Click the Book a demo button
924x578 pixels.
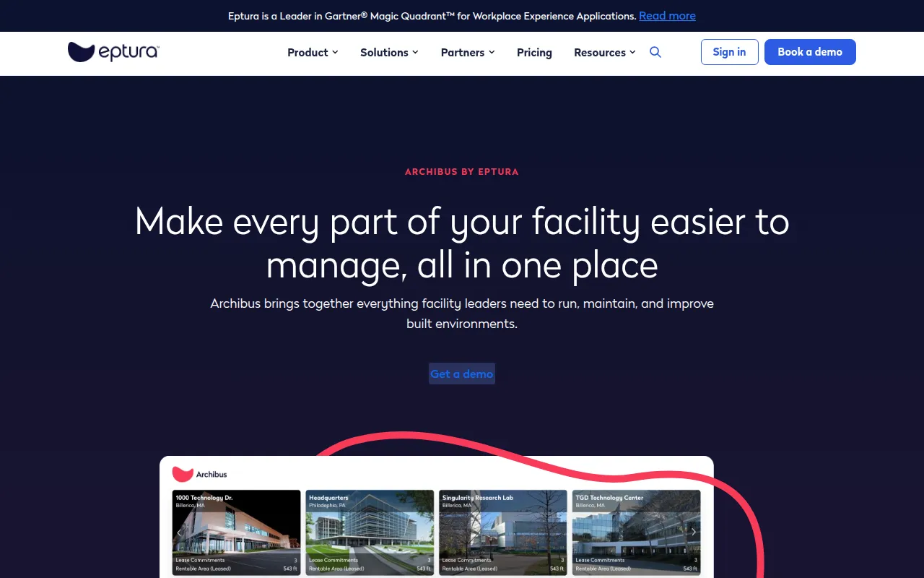pos(810,52)
